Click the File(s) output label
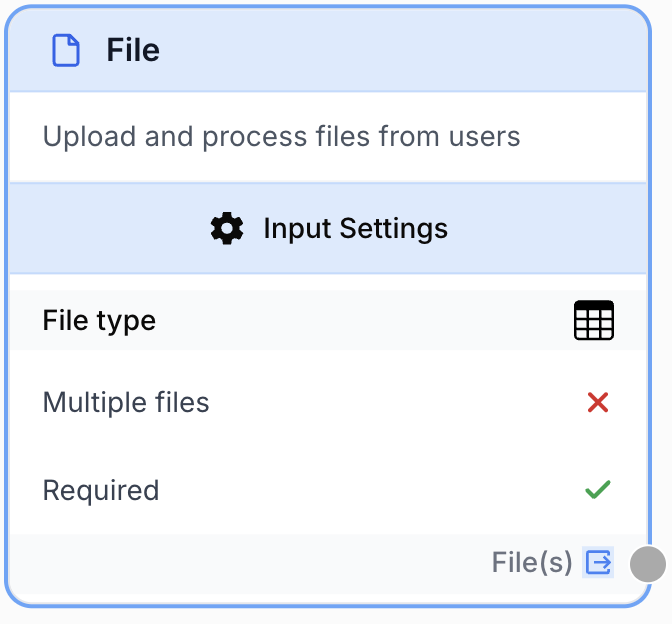672x624 pixels. point(532,562)
